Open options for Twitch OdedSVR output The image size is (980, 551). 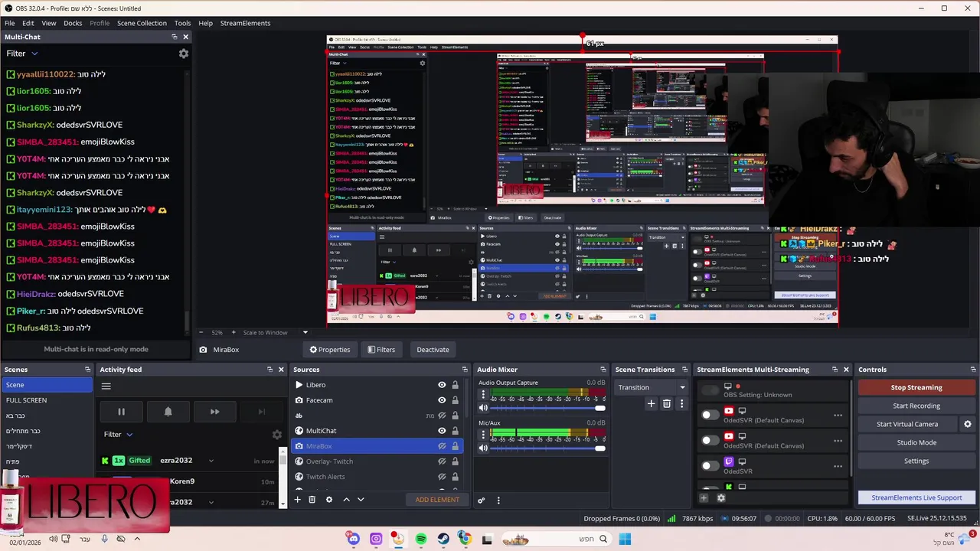point(838,465)
